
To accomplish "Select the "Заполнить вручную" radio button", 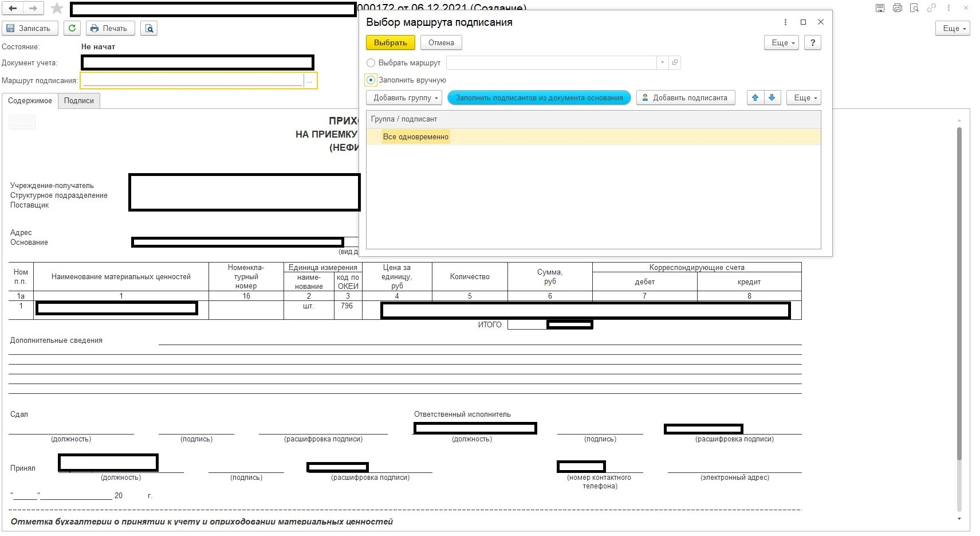I will (371, 80).
